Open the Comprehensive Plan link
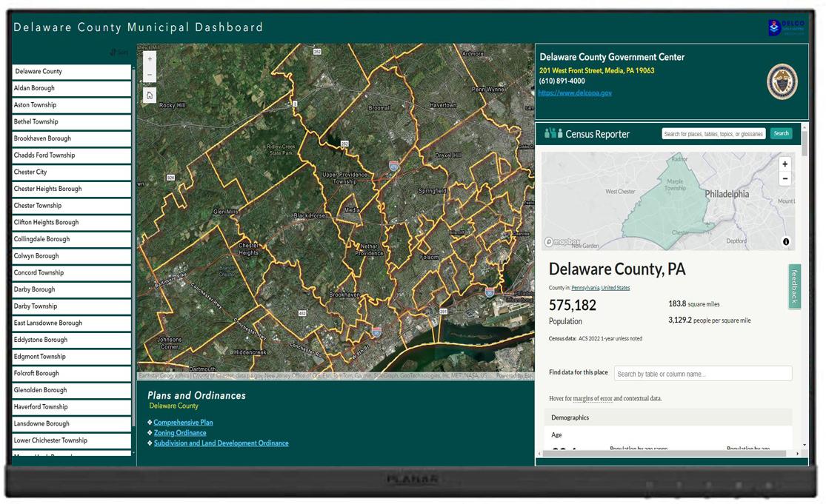Viewport: 826px width, 504px height. (183, 423)
